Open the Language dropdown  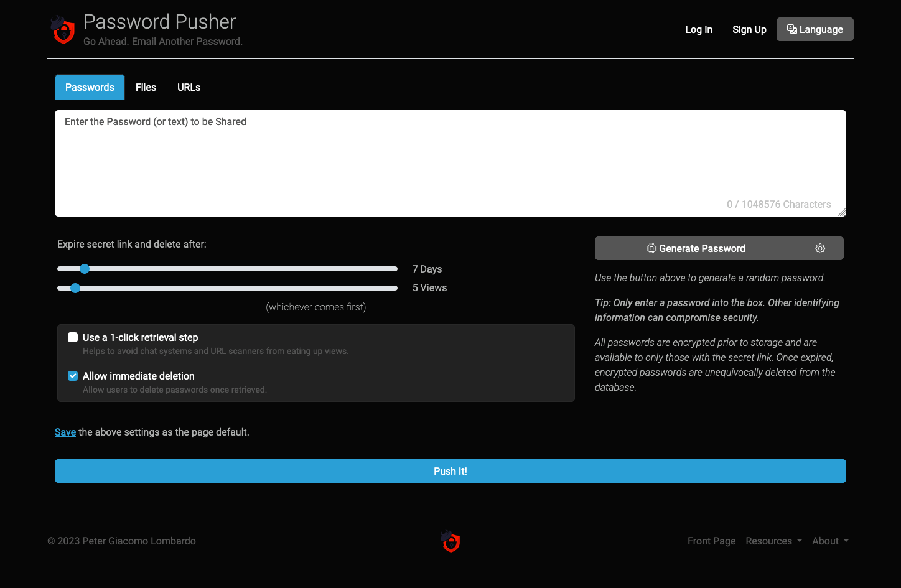click(815, 29)
